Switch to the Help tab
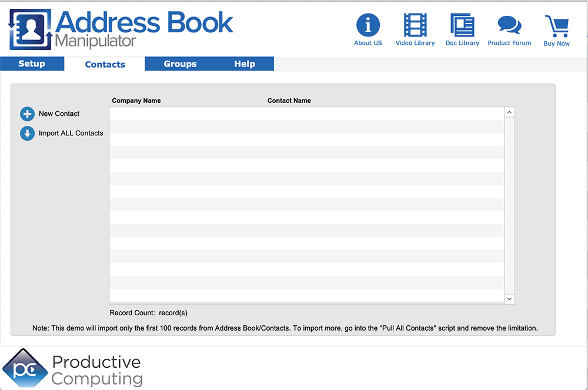Viewport: 588px width, 390px height. tap(245, 64)
